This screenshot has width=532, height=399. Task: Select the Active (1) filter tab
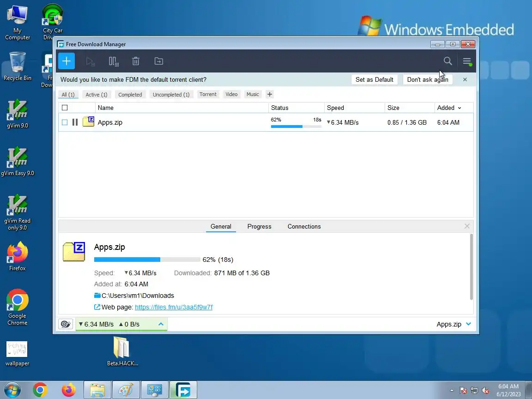[x=97, y=95]
